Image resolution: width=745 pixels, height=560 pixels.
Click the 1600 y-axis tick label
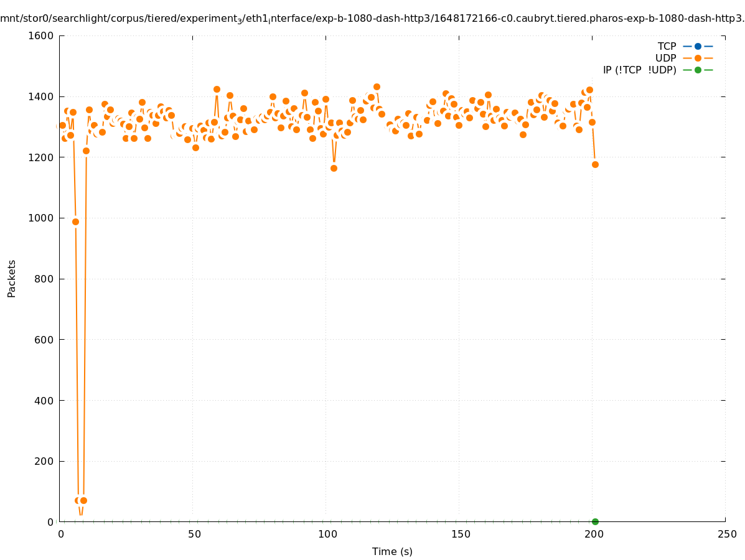point(42,35)
